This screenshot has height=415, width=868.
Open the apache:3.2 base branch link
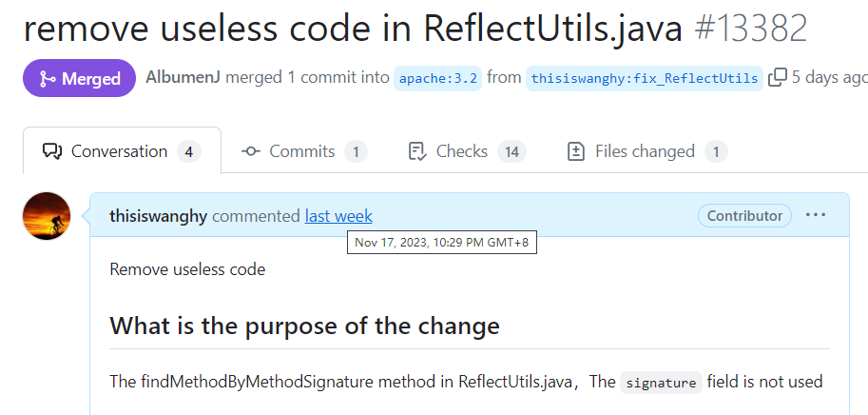pyautogui.click(x=438, y=78)
